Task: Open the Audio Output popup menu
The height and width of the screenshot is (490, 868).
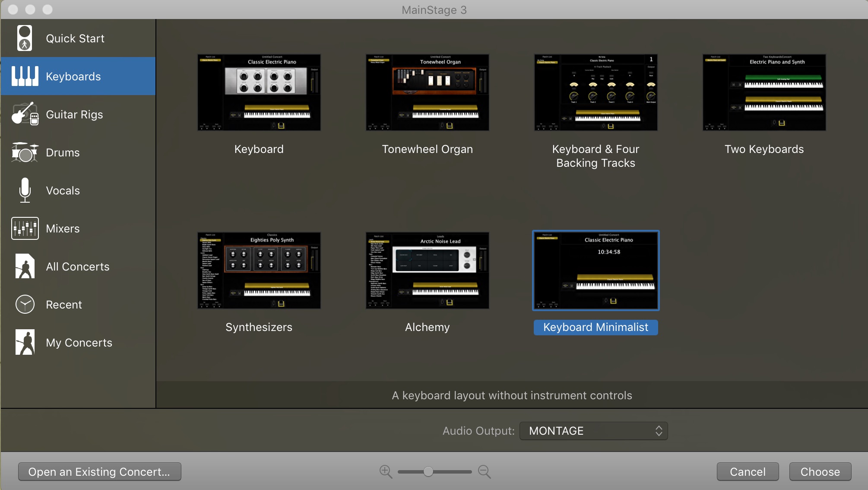Action: pyautogui.click(x=593, y=431)
